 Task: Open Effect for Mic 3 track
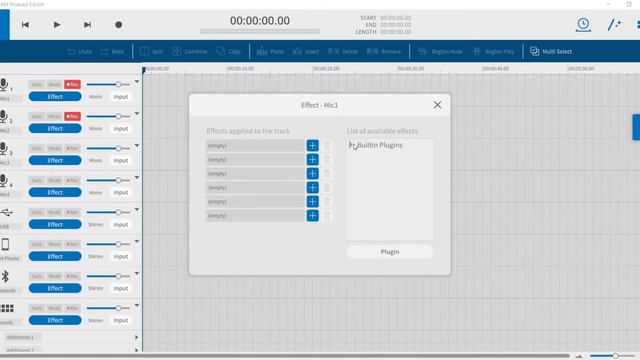pyautogui.click(x=55, y=160)
